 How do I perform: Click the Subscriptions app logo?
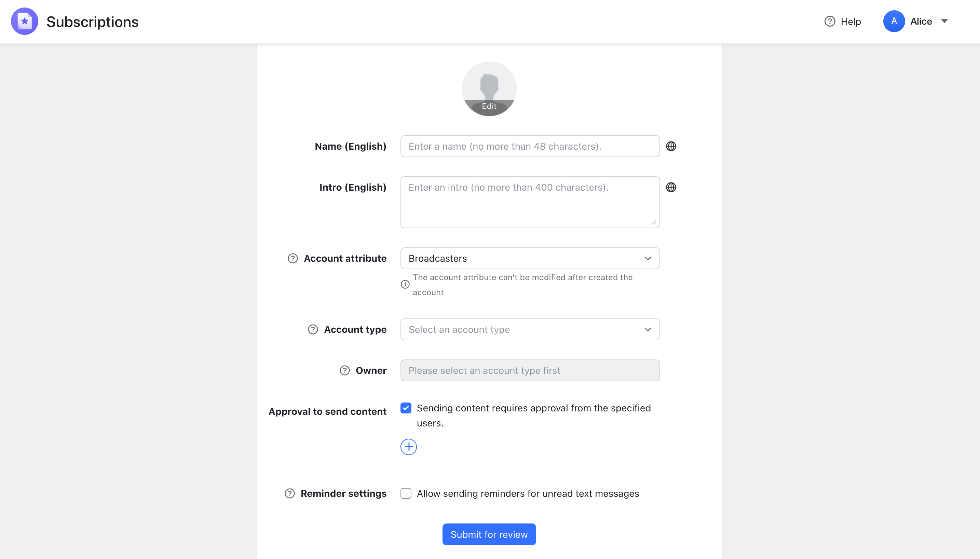25,21
